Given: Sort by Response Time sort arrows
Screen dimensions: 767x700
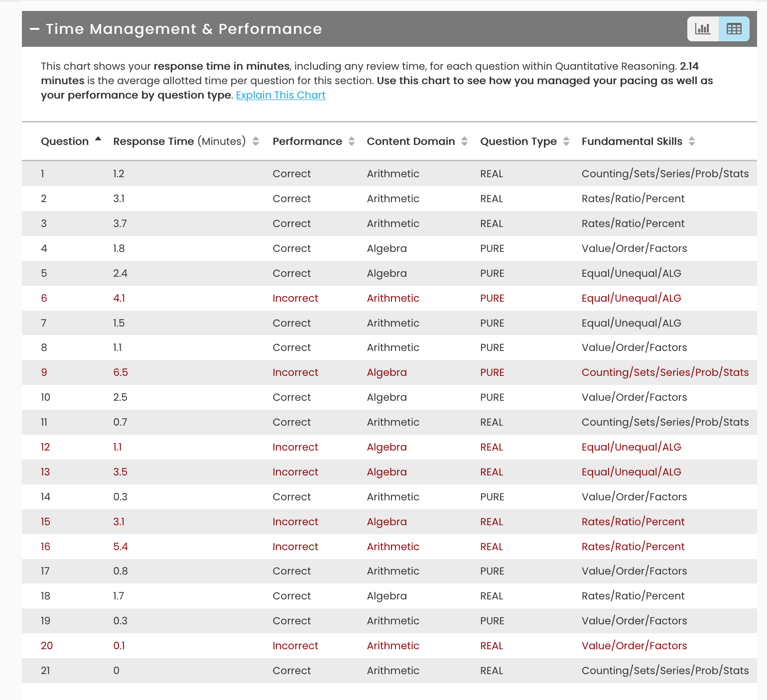Looking at the screenshot, I should [x=256, y=141].
